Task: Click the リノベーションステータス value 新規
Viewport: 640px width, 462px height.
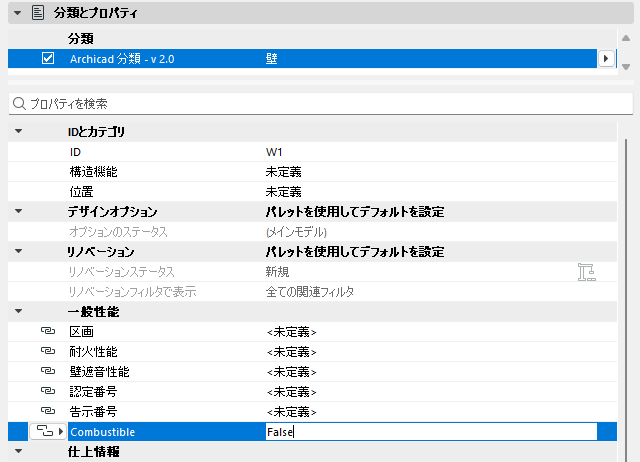Action: [x=278, y=272]
